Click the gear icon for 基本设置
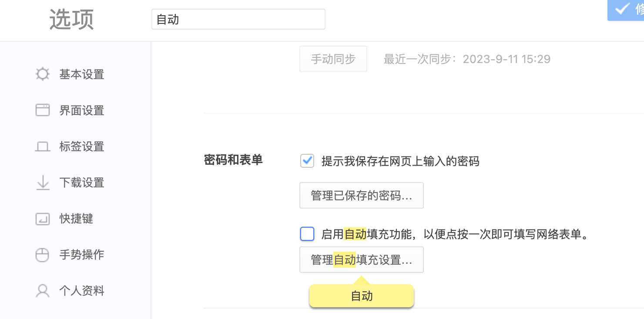The image size is (644, 319). (42, 74)
